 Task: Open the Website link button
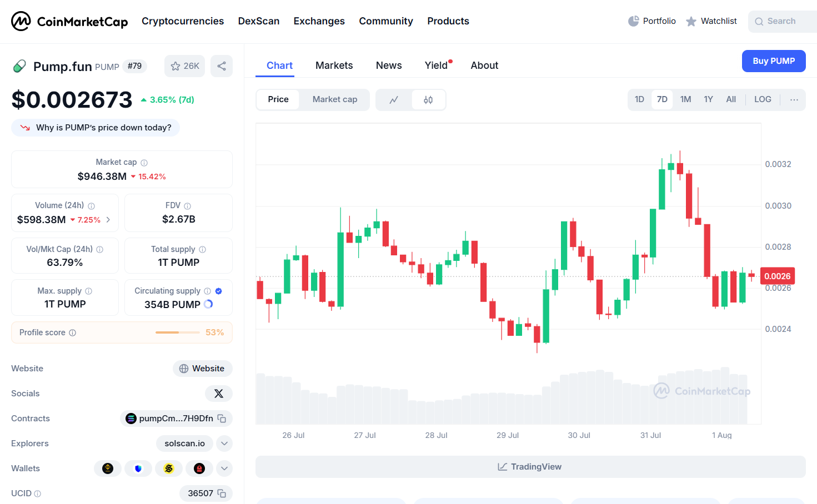[203, 369]
